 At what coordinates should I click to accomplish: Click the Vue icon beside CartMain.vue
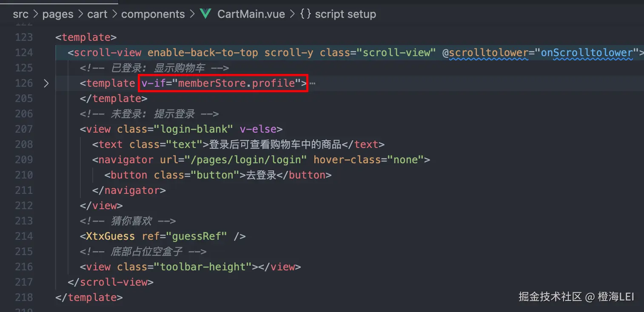click(206, 14)
